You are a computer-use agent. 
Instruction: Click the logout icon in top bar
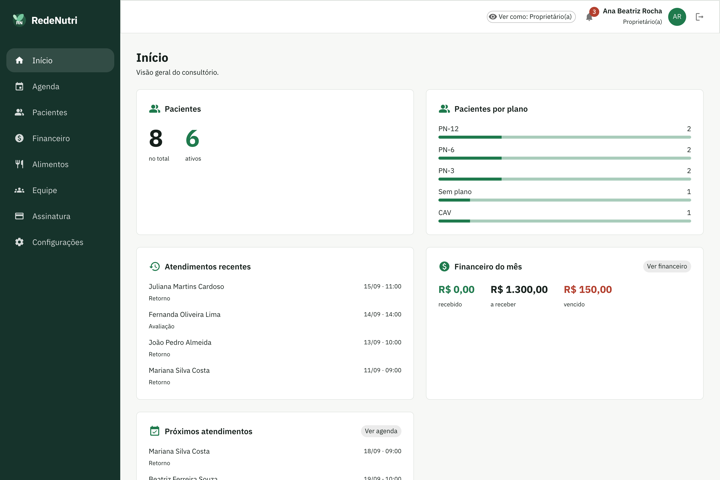[699, 17]
